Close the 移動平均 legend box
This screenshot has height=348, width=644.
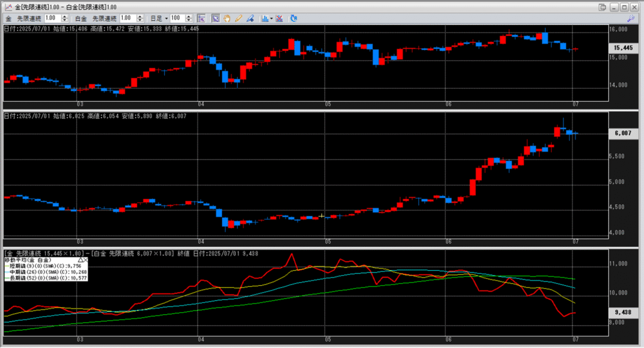click(86, 259)
